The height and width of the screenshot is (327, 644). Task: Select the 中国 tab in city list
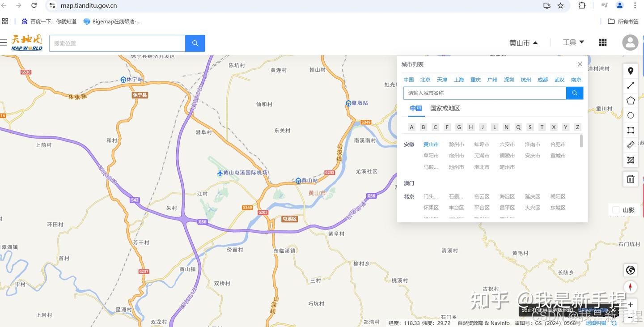415,108
